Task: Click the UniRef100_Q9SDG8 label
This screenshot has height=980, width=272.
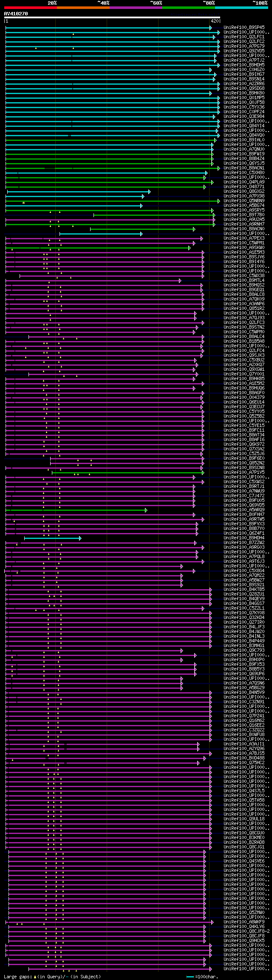Action: point(244,89)
